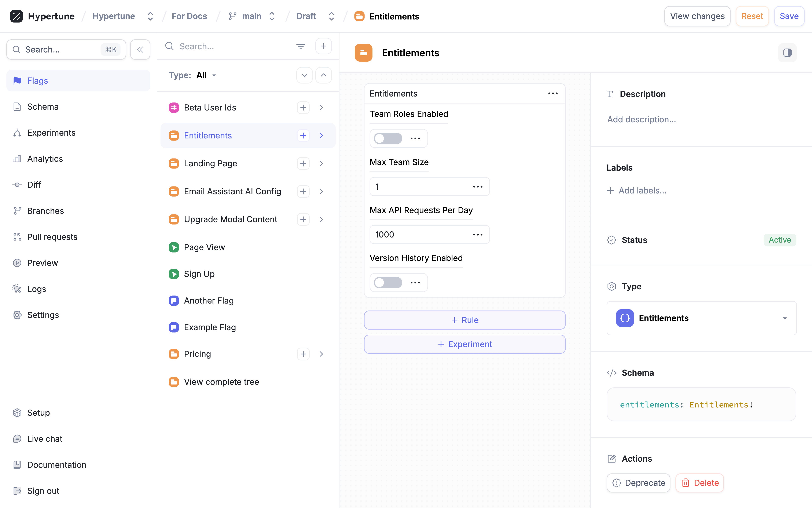
Task: Click the plus icon to add new flag
Action: point(323,46)
